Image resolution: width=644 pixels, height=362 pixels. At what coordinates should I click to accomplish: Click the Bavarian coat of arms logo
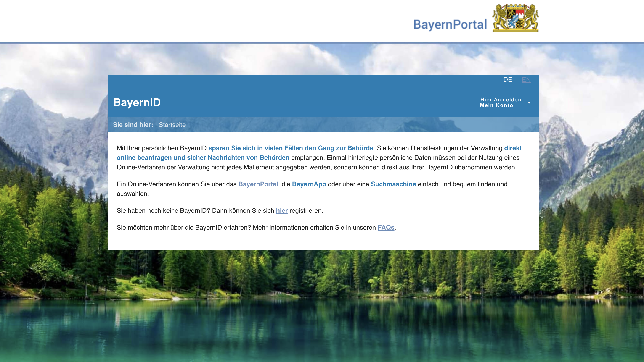[x=516, y=18]
